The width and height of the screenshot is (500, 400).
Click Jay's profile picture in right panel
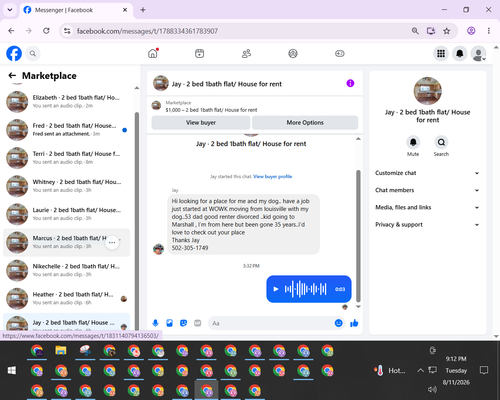tap(427, 91)
